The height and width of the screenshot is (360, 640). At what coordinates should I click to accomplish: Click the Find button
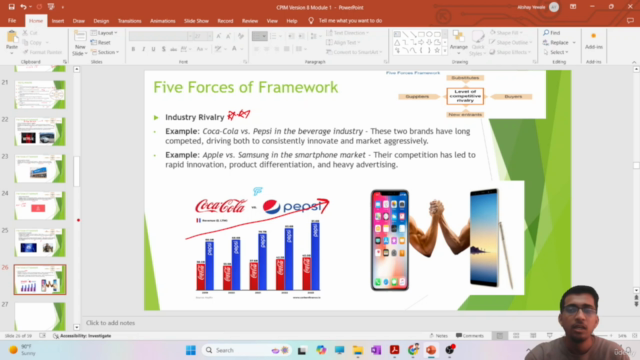point(551,33)
